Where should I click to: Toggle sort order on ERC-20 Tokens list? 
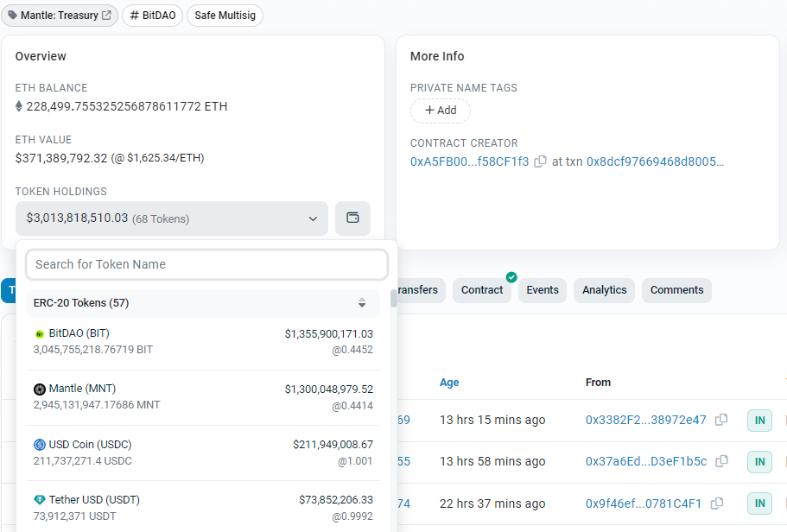[362, 303]
